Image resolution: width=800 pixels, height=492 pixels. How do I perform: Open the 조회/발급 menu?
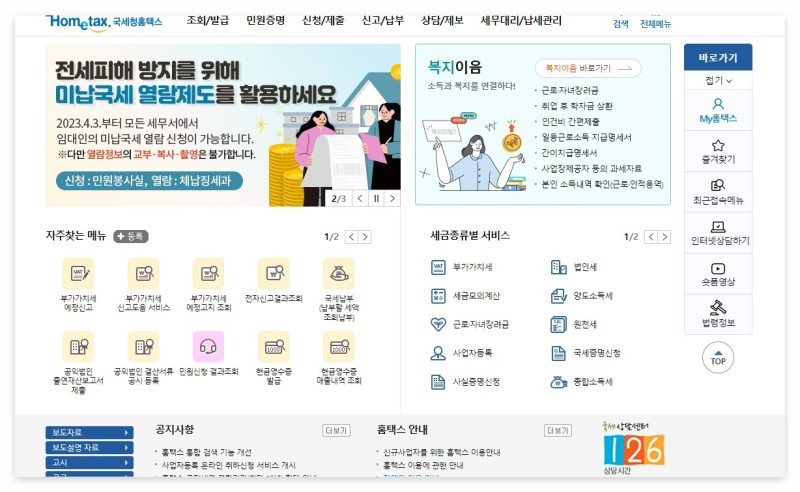coord(208,20)
